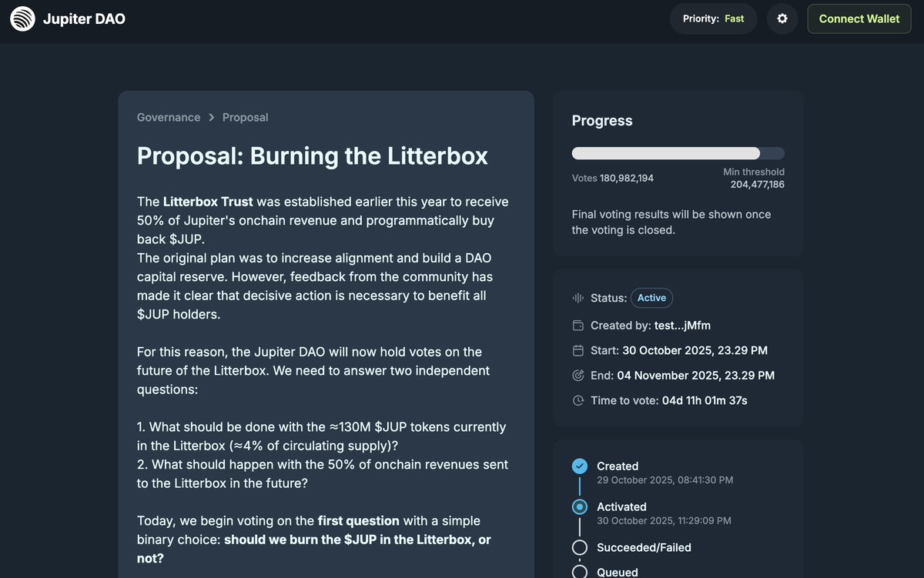924x578 pixels.
Task: Click the End date target icon
Action: click(x=578, y=376)
